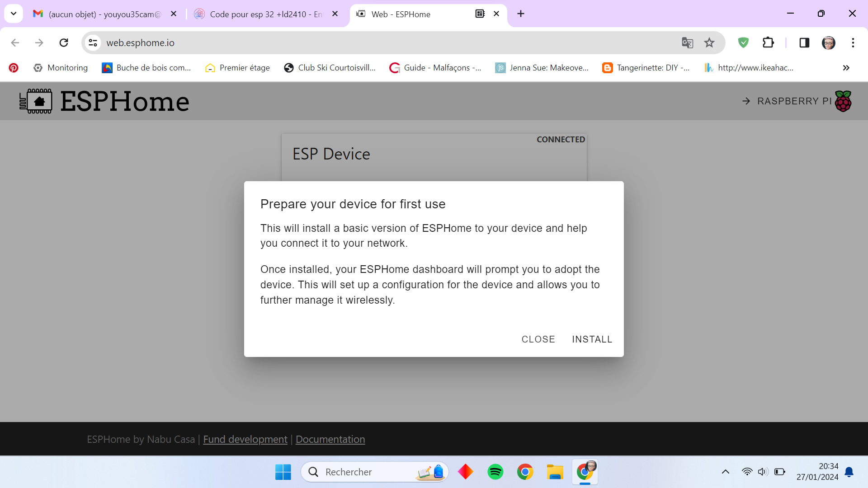Screen dimensions: 868x488
Task: Bookmark this page with star
Action: click(x=709, y=42)
